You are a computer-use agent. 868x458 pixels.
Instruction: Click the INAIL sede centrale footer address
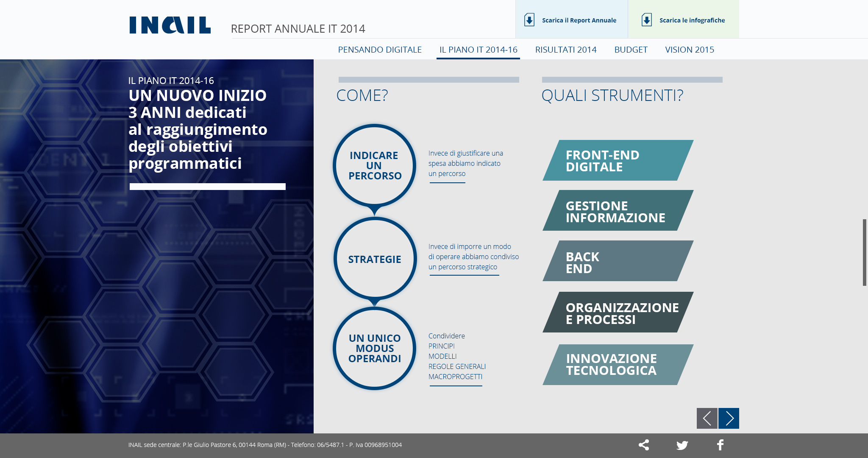(x=265, y=445)
